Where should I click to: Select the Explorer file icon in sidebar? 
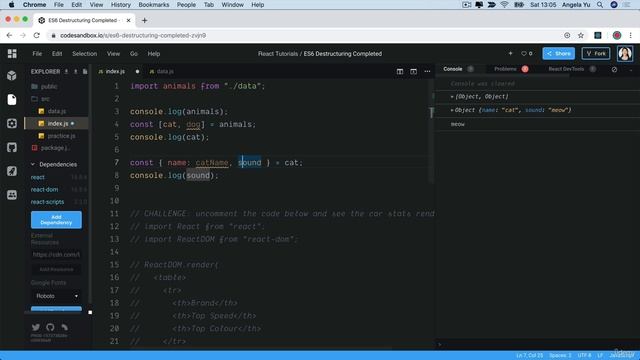pyautogui.click(x=12, y=99)
